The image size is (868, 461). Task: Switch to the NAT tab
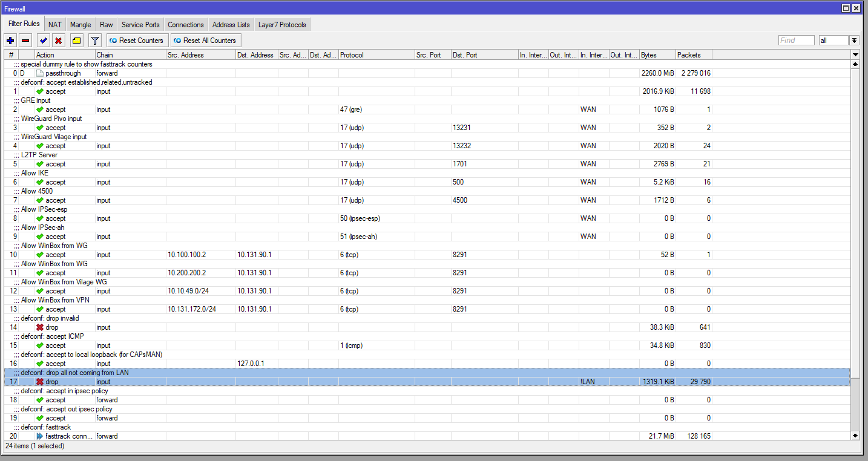click(x=55, y=25)
